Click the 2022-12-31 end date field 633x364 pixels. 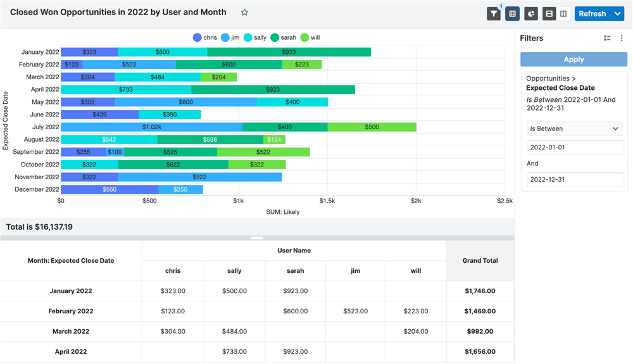click(575, 179)
